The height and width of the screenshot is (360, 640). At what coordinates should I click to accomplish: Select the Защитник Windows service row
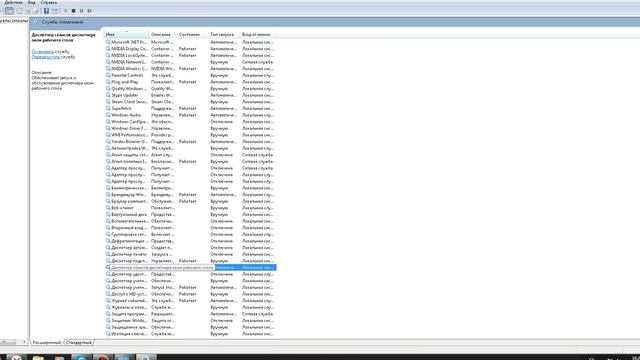[x=190, y=320]
